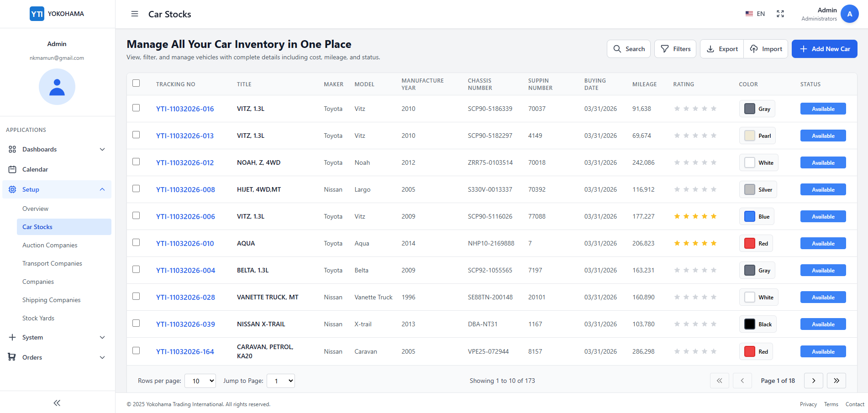
Task: Go to the last page
Action: pyautogui.click(x=836, y=381)
